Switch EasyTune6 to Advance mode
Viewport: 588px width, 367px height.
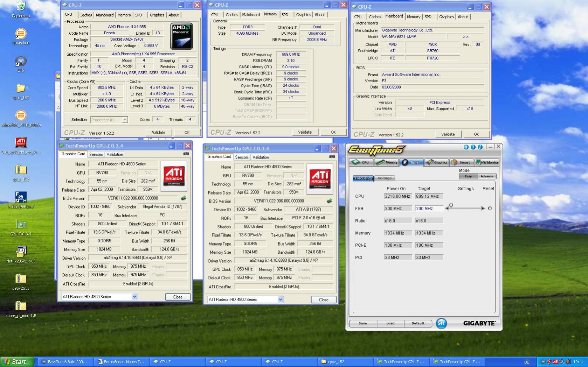[486, 176]
